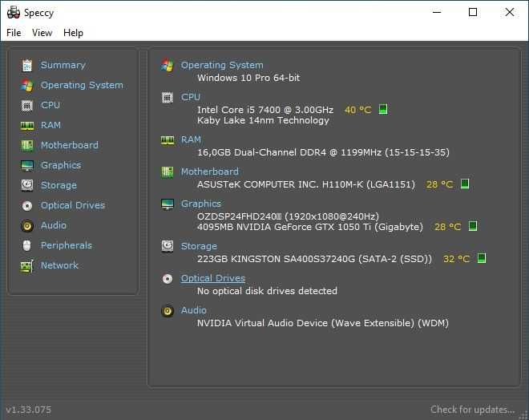Open Optical Drives from the sidebar
Image resolution: width=529 pixels, height=420 pixels.
click(73, 205)
